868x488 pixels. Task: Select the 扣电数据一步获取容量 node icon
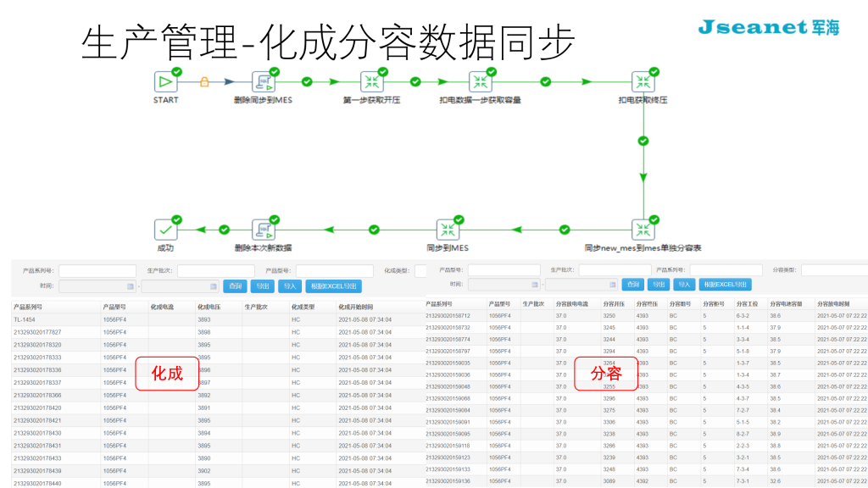tap(480, 82)
